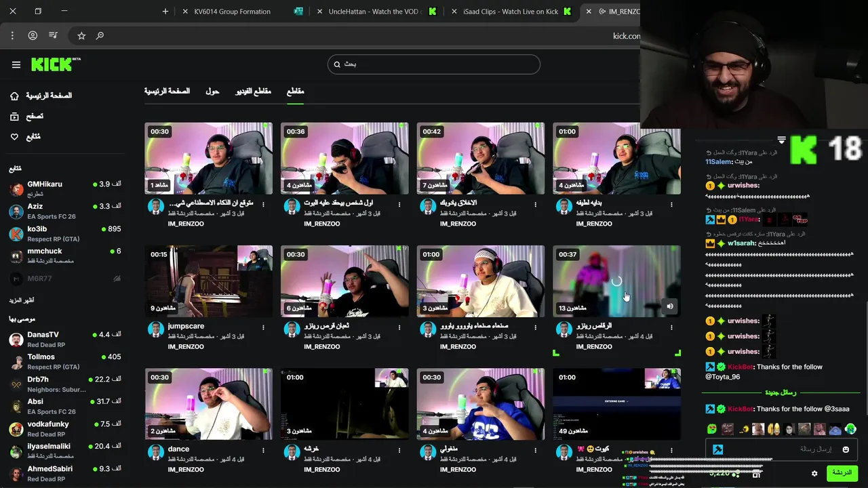Bookmark this page with the star icon
The image size is (868, 488).
[x=81, y=35]
